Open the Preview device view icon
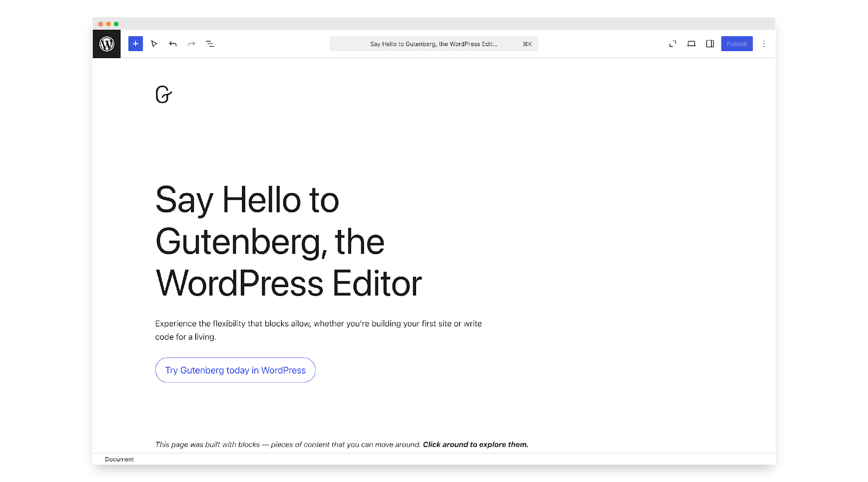This screenshot has height=482, width=868. [691, 44]
